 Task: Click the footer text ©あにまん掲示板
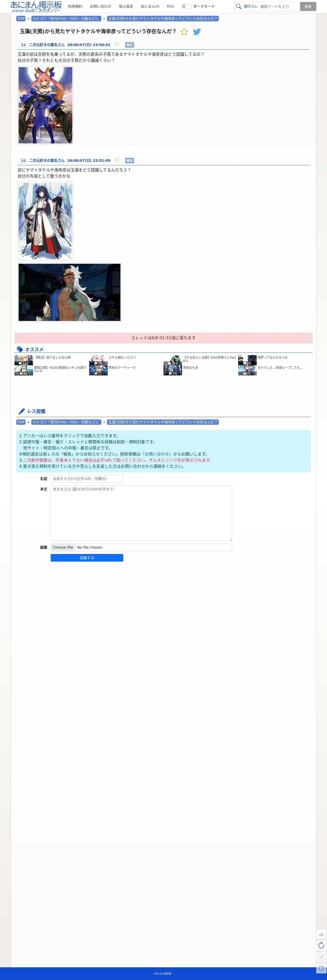[x=162, y=974]
